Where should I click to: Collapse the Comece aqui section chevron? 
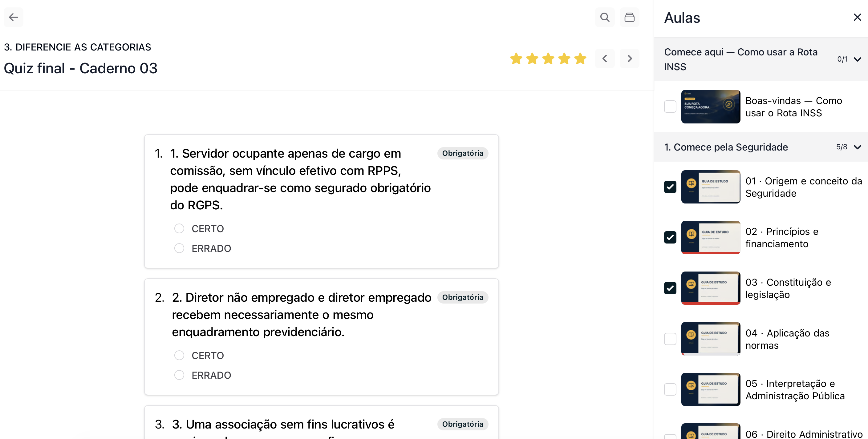(857, 59)
